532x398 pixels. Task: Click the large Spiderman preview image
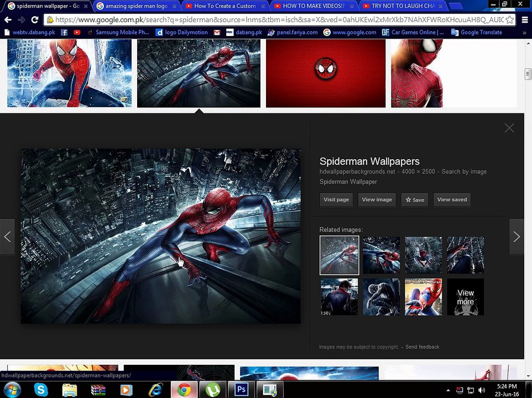160,236
